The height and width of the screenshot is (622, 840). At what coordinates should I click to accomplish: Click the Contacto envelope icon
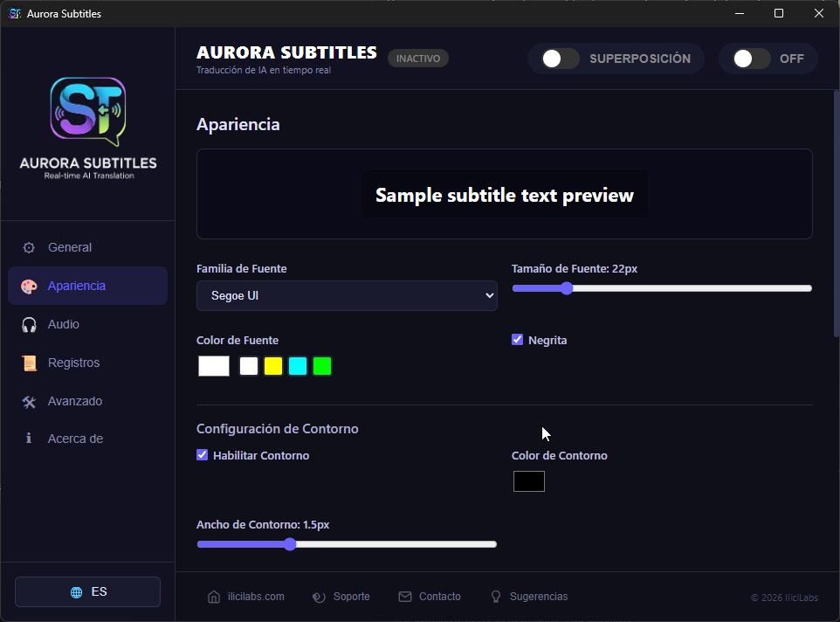405,597
